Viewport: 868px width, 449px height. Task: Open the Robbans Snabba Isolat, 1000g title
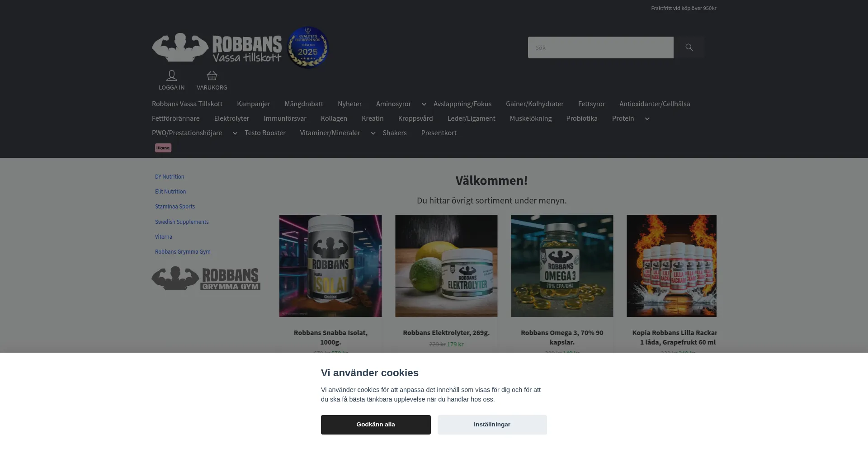330,338
